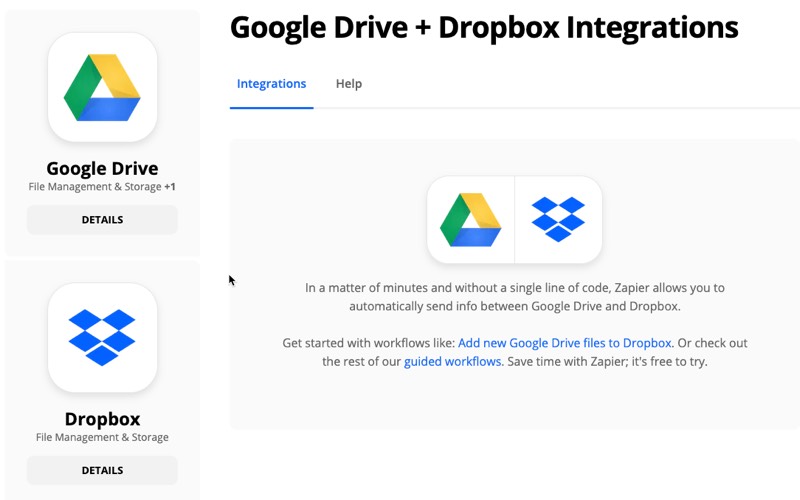Click the 'File Management & Storage +1' category text
The image size is (800, 500).
(102, 187)
